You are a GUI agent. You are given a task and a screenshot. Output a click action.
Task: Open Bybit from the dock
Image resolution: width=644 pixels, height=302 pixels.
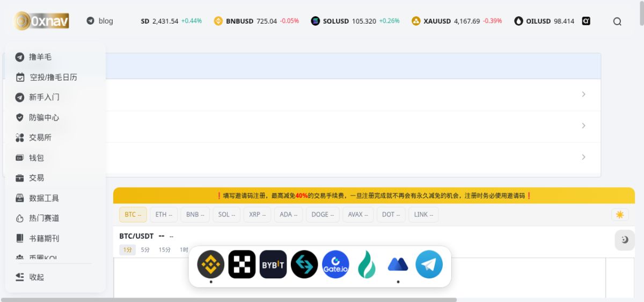[273, 264]
